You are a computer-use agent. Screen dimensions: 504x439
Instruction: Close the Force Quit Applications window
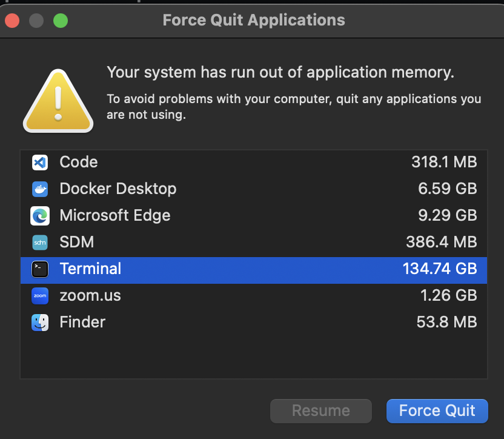point(12,21)
